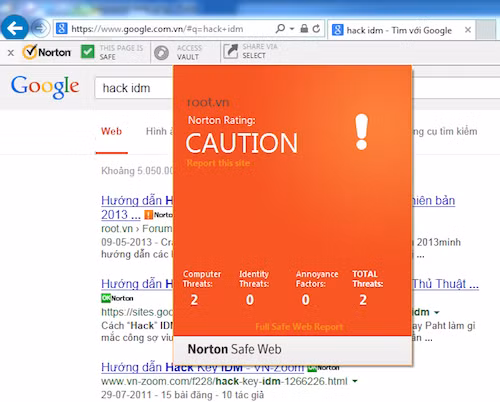
Task: Click the lock security icon in address bar
Action: pyautogui.click(x=304, y=29)
